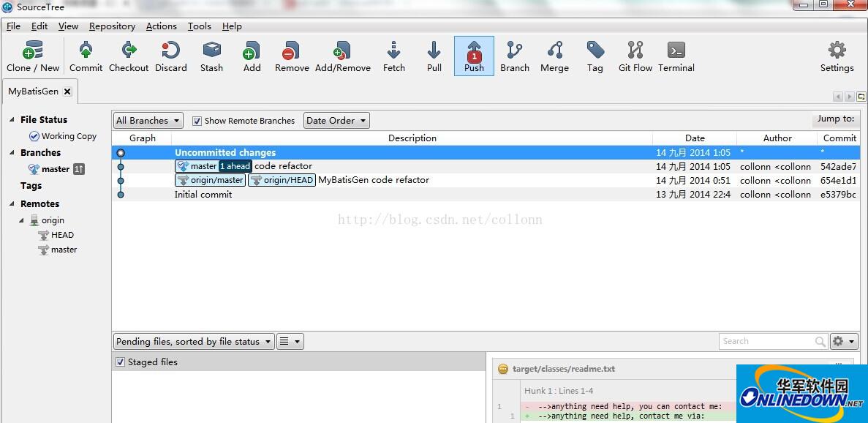Create a new branch with Branch icon

point(515,56)
